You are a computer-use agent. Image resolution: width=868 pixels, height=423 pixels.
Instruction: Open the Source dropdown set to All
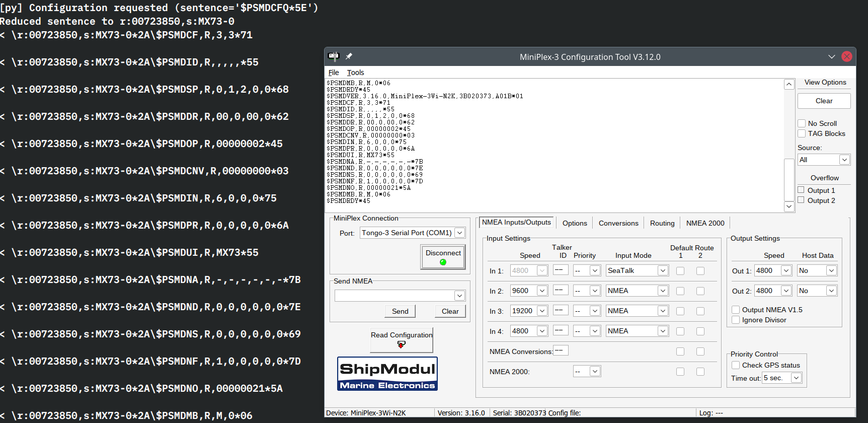pyautogui.click(x=824, y=160)
